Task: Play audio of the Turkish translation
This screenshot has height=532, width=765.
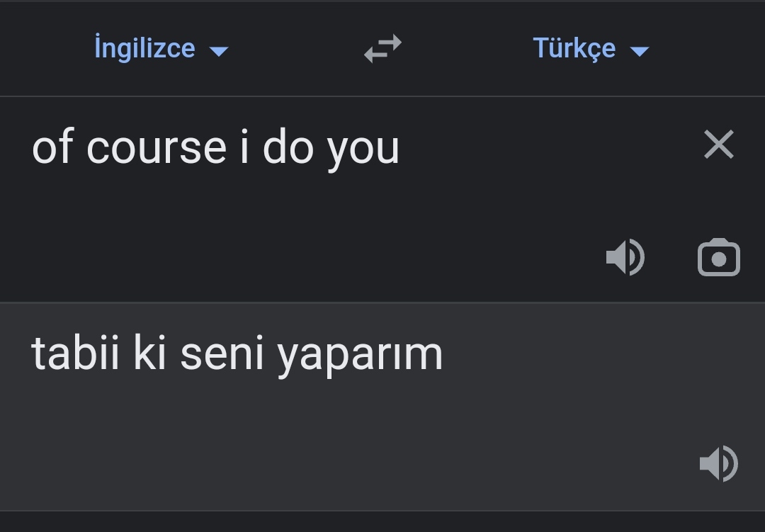Action: [718, 464]
